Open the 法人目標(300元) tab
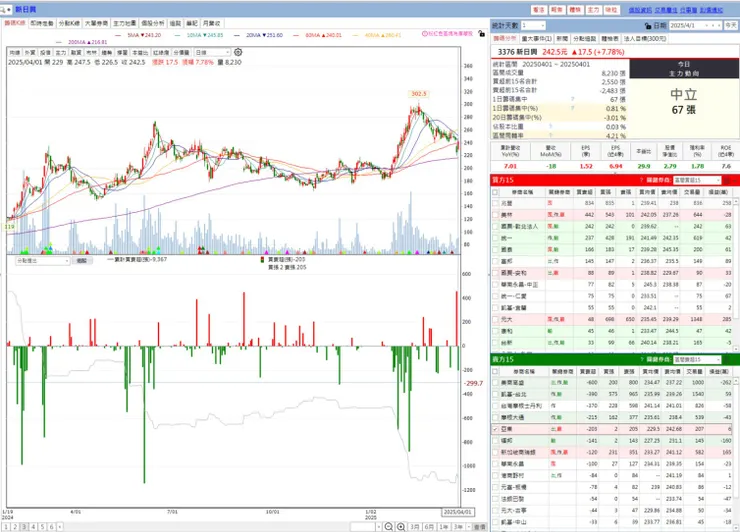740x532 pixels. 645,39
